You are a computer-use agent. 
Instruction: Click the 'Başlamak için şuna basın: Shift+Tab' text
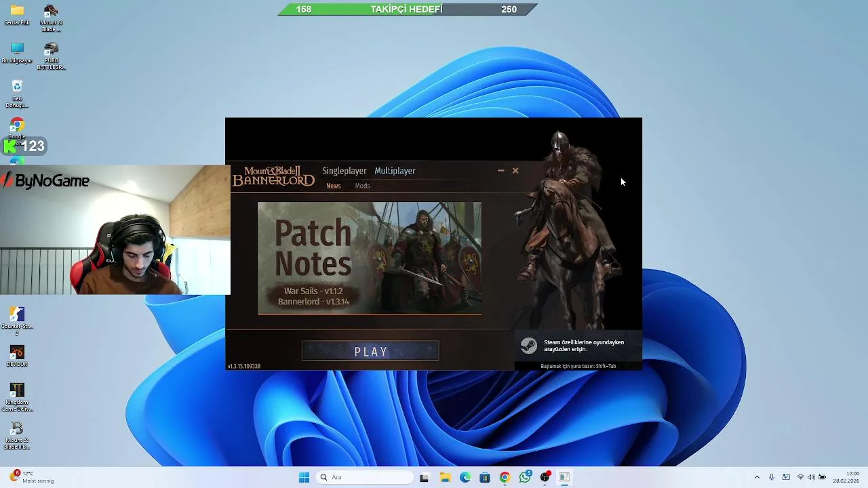coord(578,366)
